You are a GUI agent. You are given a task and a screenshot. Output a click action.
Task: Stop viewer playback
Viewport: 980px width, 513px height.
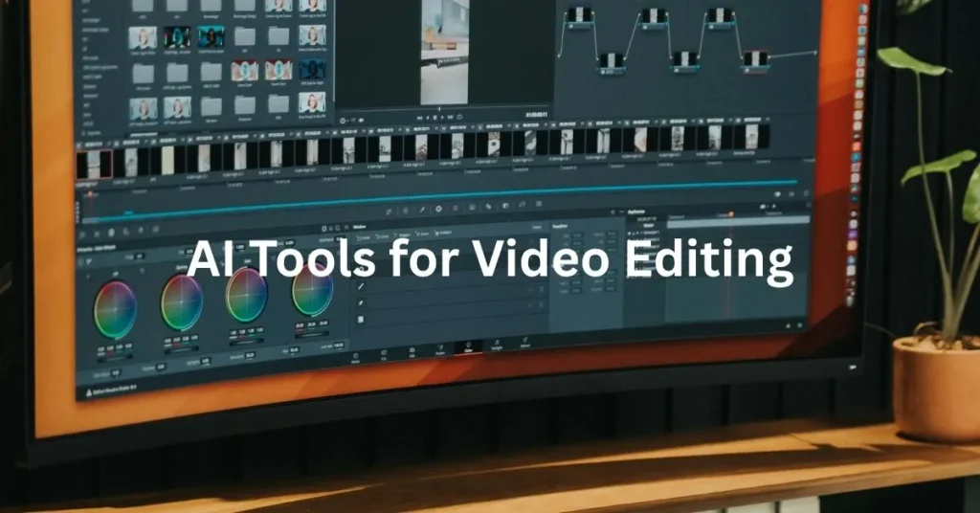pyautogui.click(x=435, y=118)
